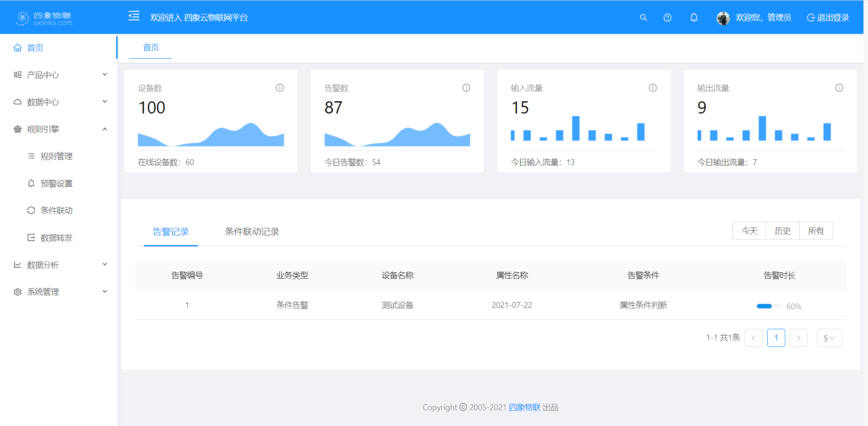Switch to the 条件联动记录 tab
The height and width of the screenshot is (426, 868).
(252, 232)
